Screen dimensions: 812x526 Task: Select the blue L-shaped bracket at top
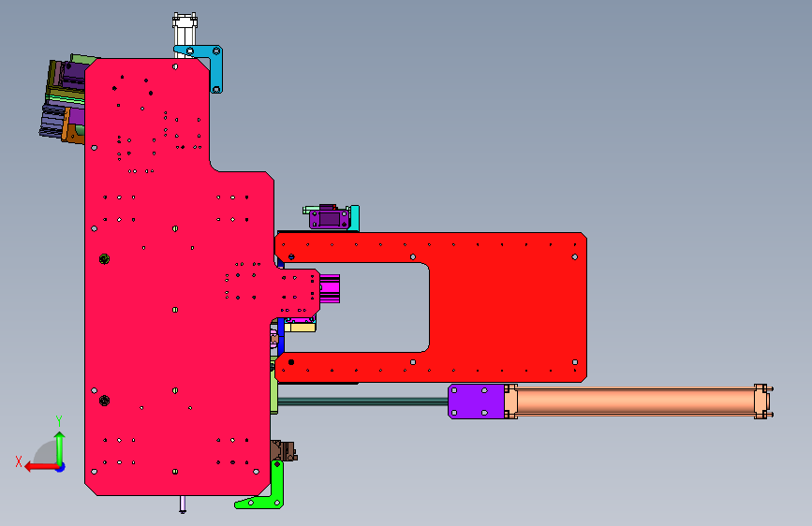(x=216, y=70)
